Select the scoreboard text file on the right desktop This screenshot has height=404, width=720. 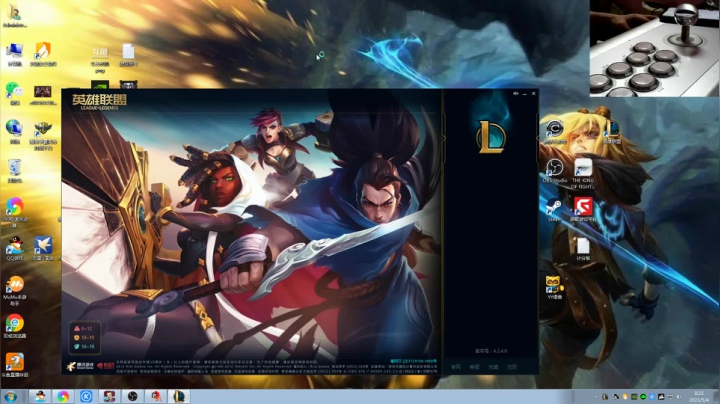tap(583, 249)
